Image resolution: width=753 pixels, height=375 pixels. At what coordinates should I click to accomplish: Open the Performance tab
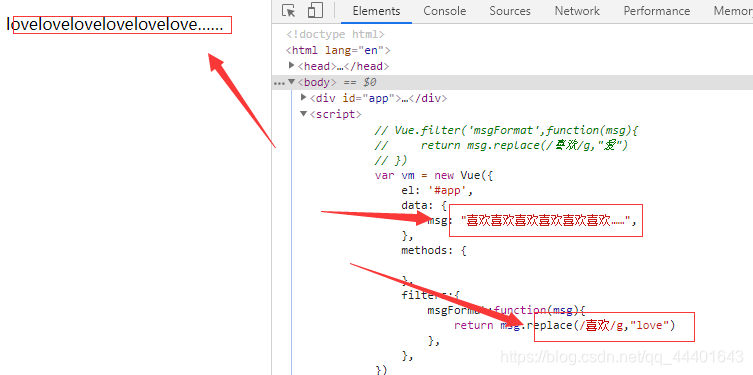656,11
